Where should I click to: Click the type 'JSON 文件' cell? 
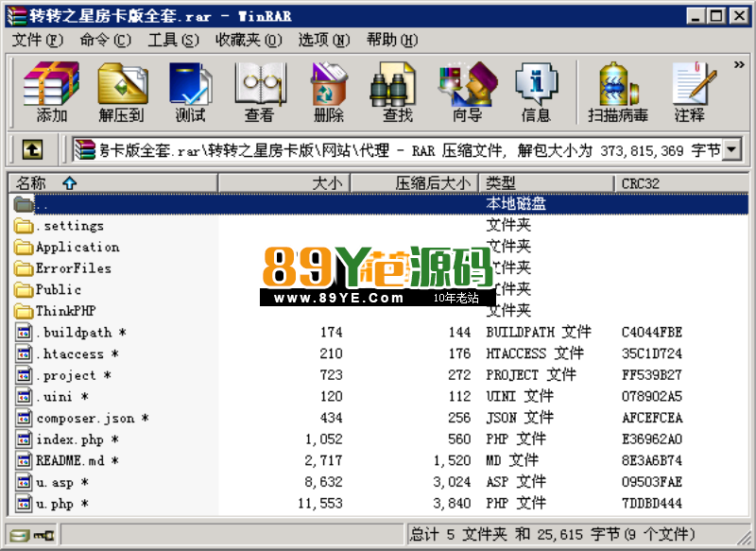(519, 418)
